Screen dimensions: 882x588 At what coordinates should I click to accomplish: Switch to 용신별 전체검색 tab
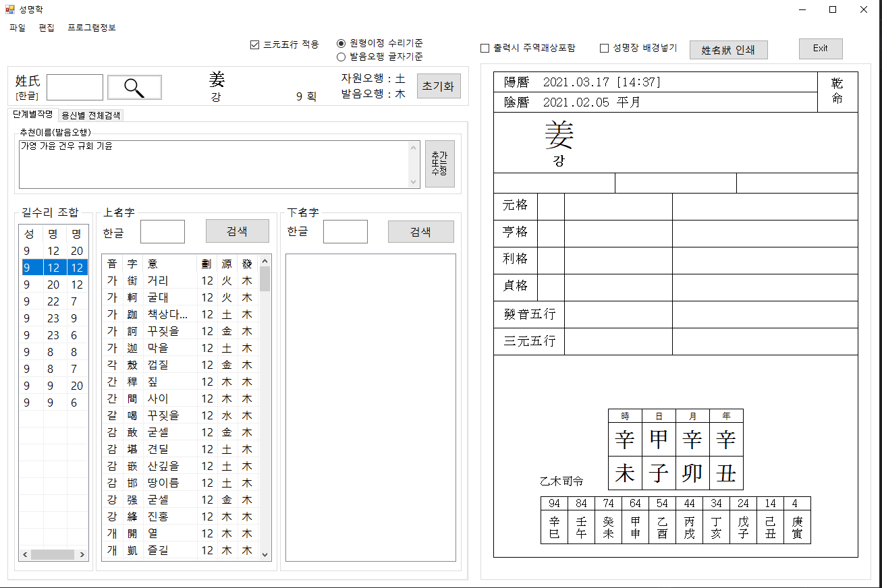(x=91, y=115)
